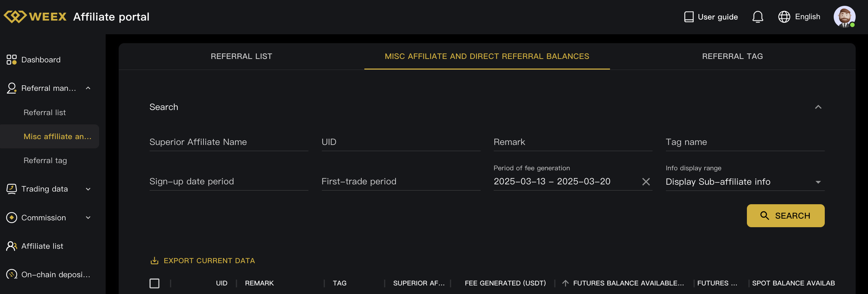Click the export download icon
The image size is (868, 294).
tap(154, 261)
